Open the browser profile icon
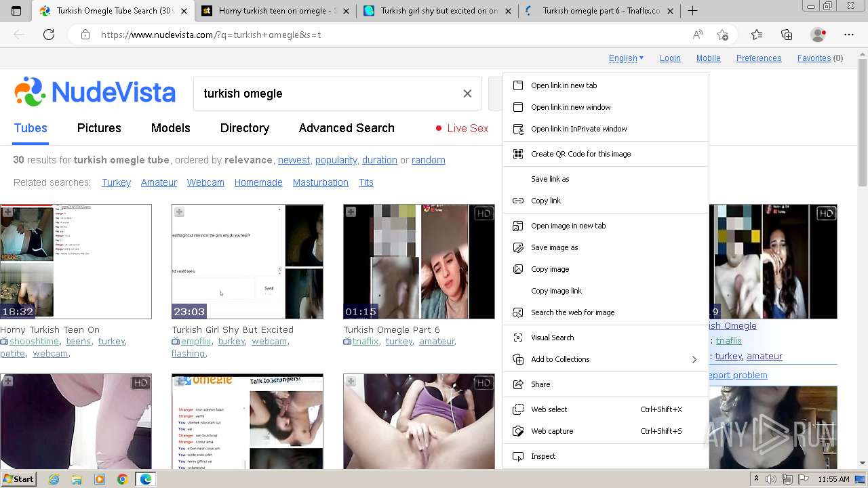 tap(818, 35)
